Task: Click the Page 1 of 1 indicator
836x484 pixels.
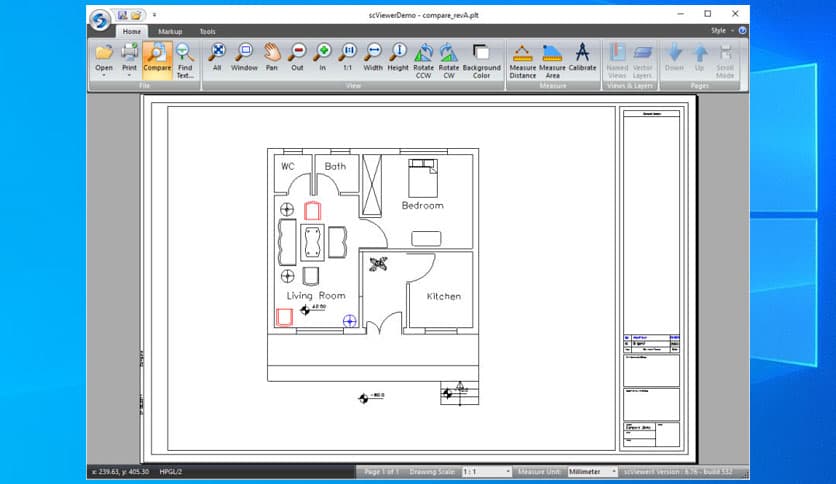Action: coord(381,472)
